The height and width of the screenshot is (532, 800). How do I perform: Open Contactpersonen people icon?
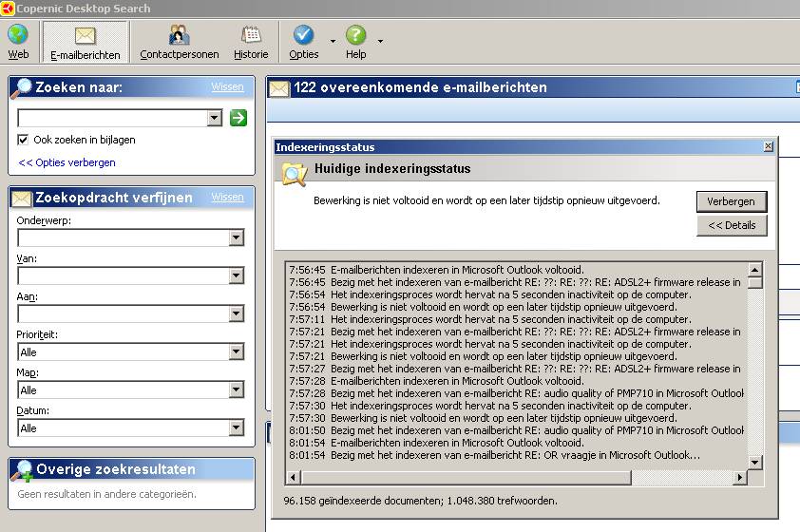(x=179, y=35)
